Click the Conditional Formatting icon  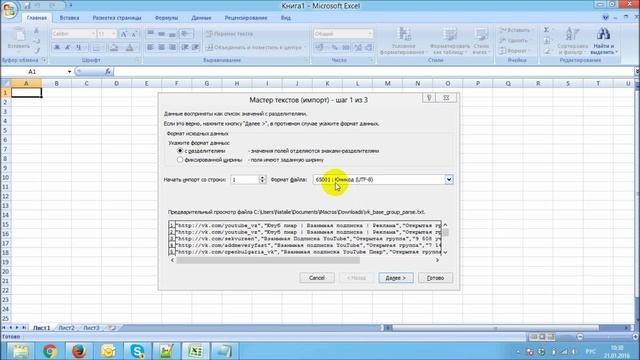(404, 34)
